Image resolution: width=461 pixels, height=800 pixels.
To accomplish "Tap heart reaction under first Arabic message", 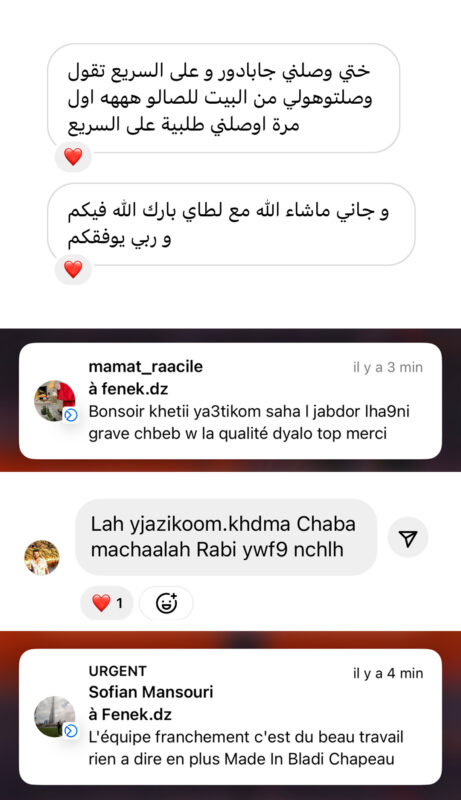I will click(73, 156).
